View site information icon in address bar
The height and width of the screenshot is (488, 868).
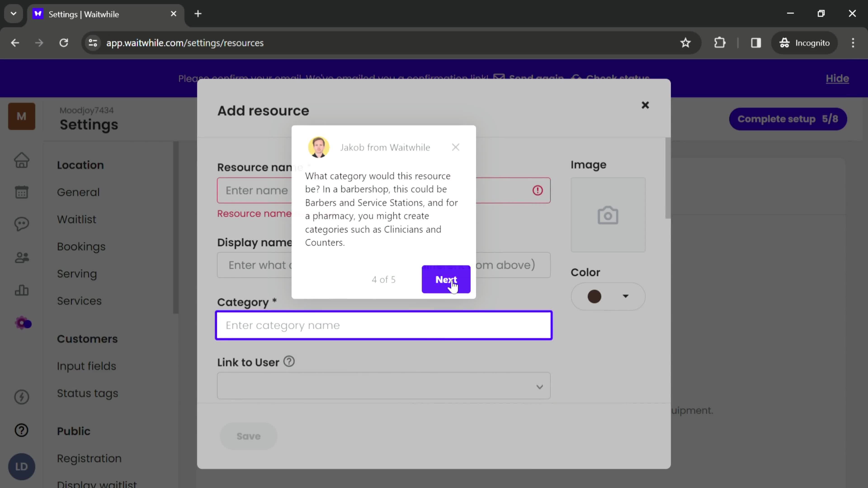(93, 43)
